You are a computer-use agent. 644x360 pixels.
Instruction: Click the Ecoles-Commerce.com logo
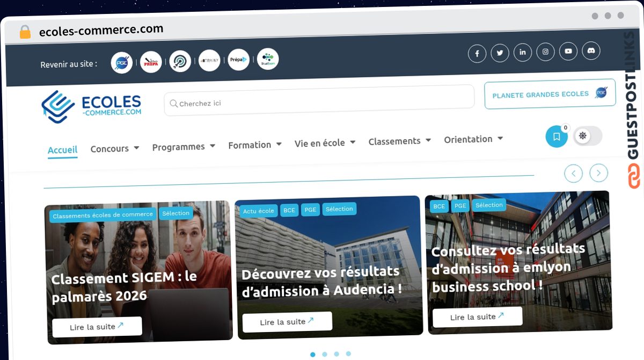coord(92,106)
